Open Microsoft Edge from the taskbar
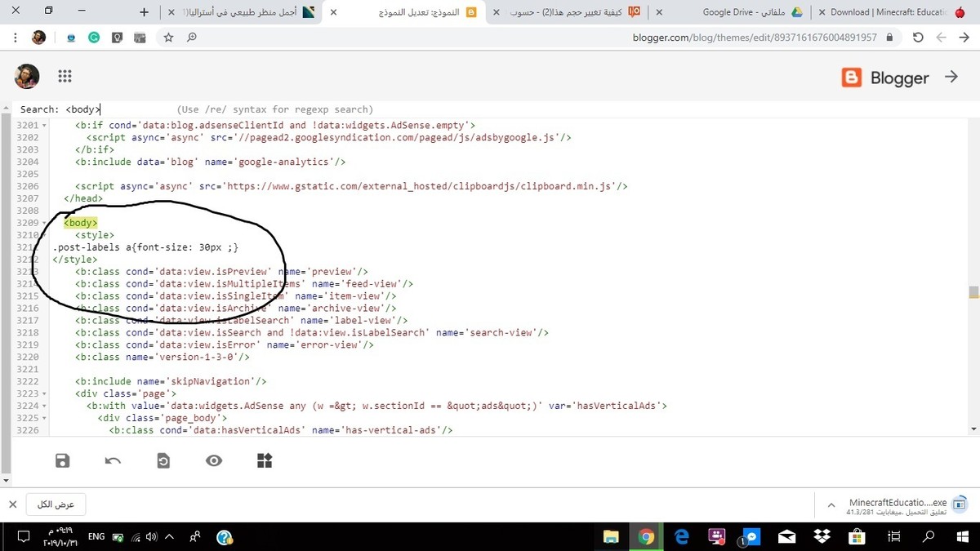 tap(682, 536)
